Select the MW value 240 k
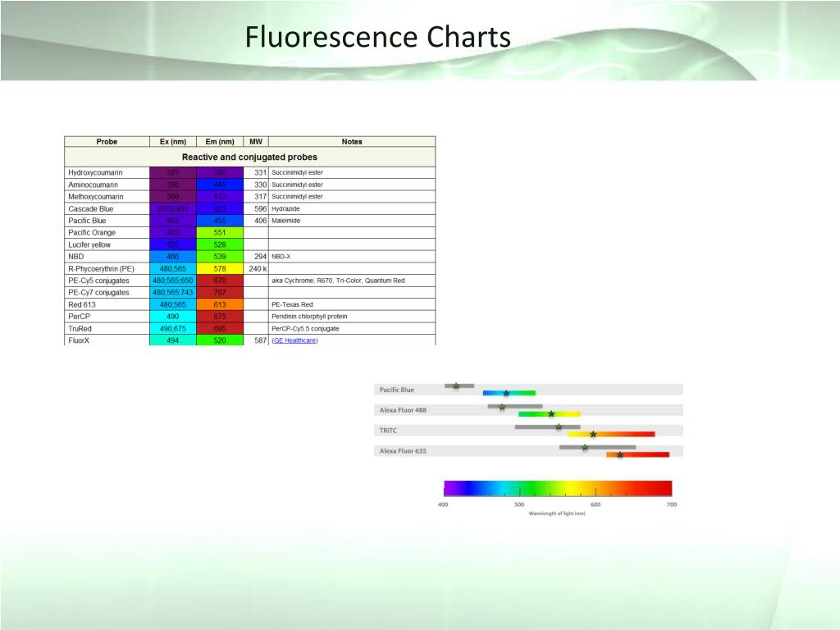The image size is (840, 630). 256,268
